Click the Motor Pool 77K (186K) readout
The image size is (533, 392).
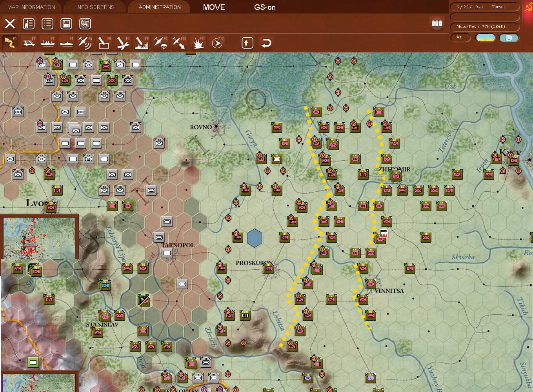point(485,27)
